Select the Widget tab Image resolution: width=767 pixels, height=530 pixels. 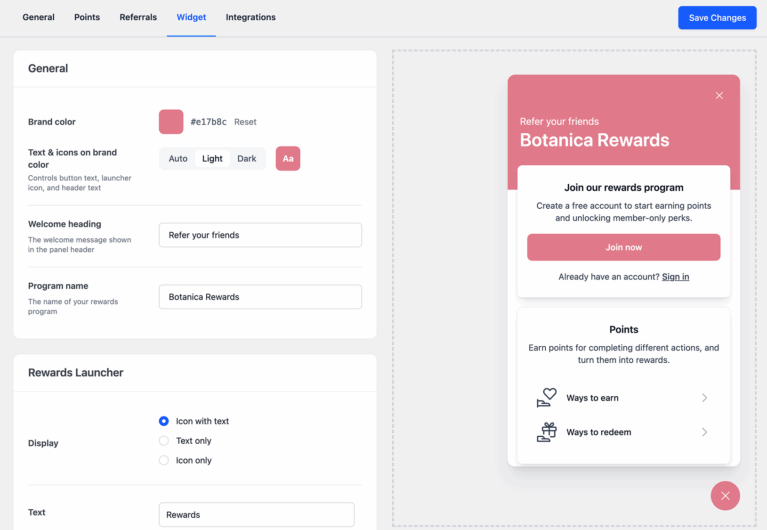click(191, 17)
